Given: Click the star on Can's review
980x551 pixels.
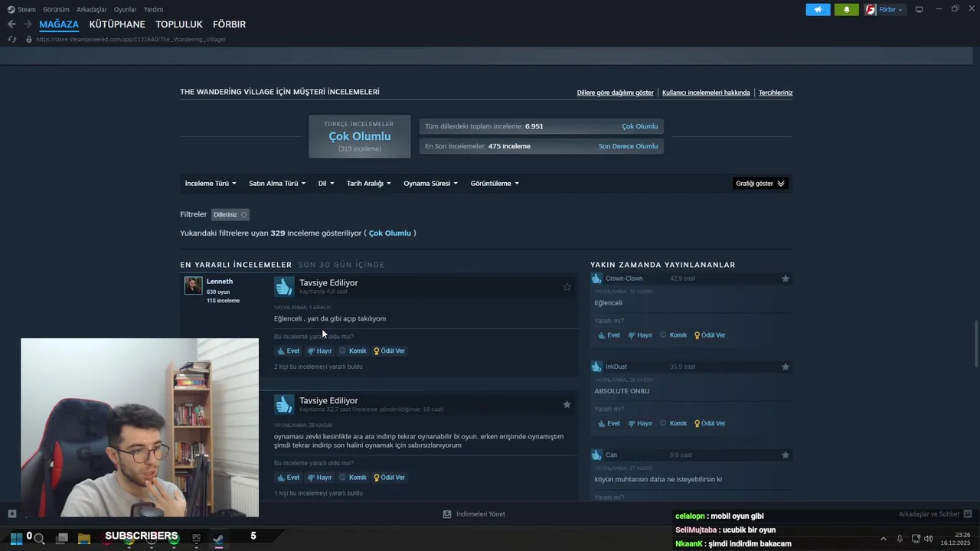Looking at the screenshot, I should pyautogui.click(x=785, y=455).
